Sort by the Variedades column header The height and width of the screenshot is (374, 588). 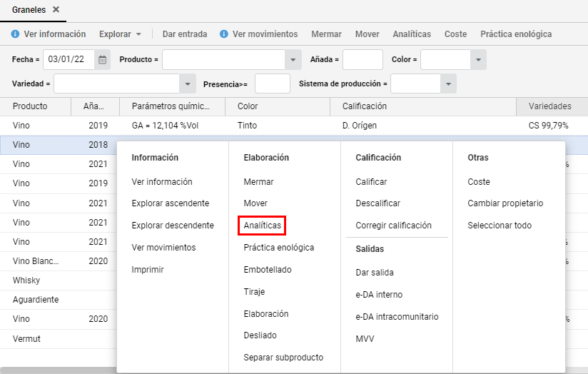552,106
